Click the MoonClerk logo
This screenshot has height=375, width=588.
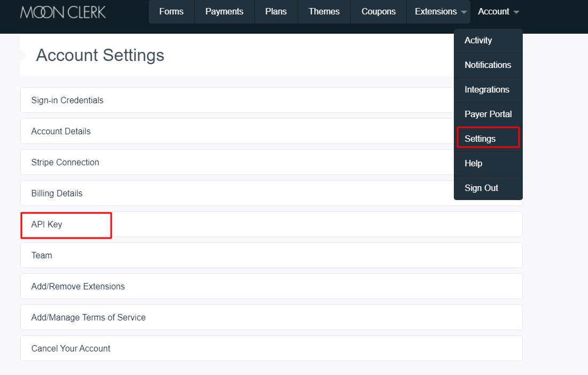coord(63,12)
